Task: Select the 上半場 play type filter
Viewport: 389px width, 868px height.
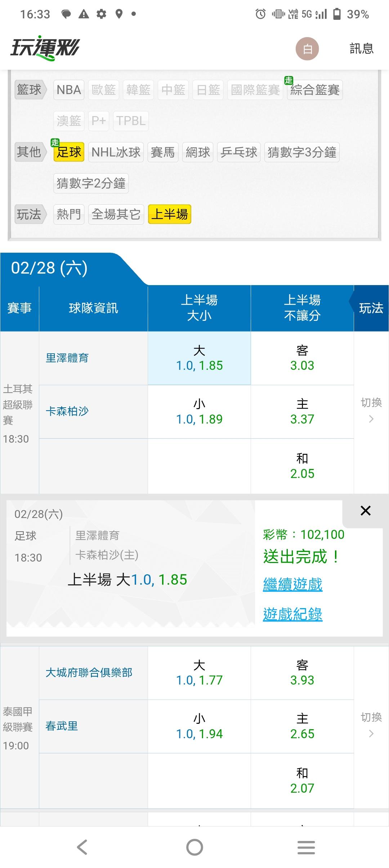Action: click(170, 214)
